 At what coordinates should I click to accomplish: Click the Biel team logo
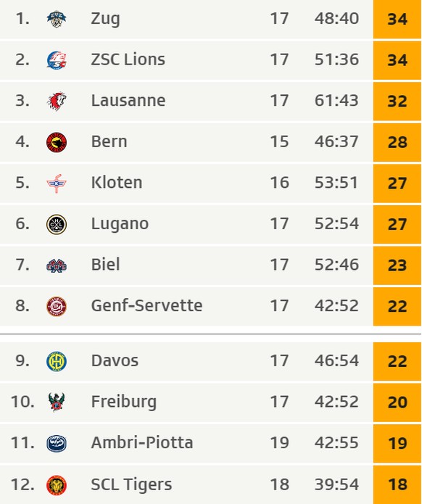[x=57, y=265]
